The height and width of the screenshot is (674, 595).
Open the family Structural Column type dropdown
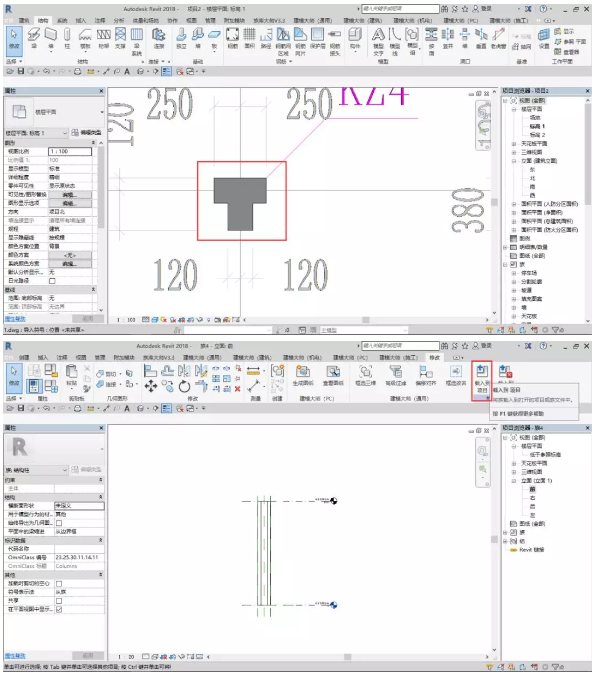point(36,470)
